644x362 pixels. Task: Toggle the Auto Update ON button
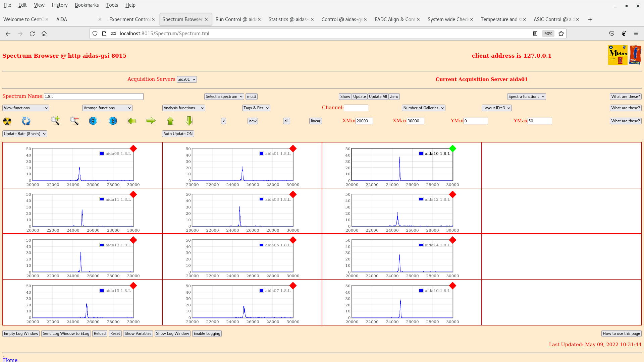click(x=178, y=134)
